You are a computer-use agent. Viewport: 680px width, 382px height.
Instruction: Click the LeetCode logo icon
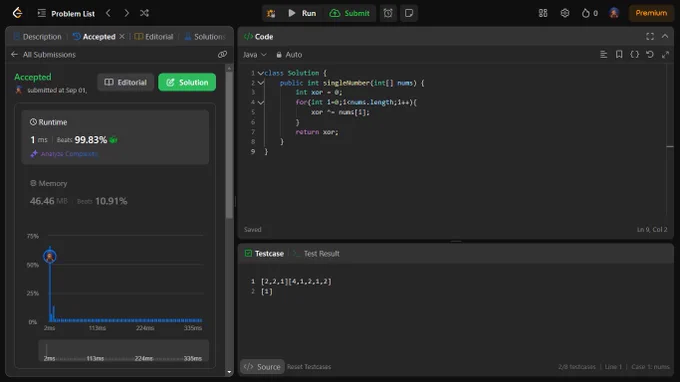coord(17,13)
